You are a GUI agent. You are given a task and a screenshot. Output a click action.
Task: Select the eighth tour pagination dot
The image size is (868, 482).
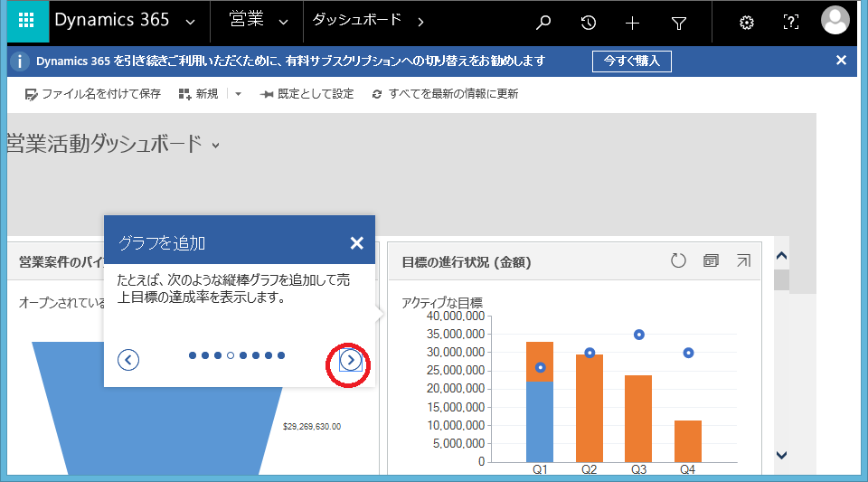[x=281, y=355]
